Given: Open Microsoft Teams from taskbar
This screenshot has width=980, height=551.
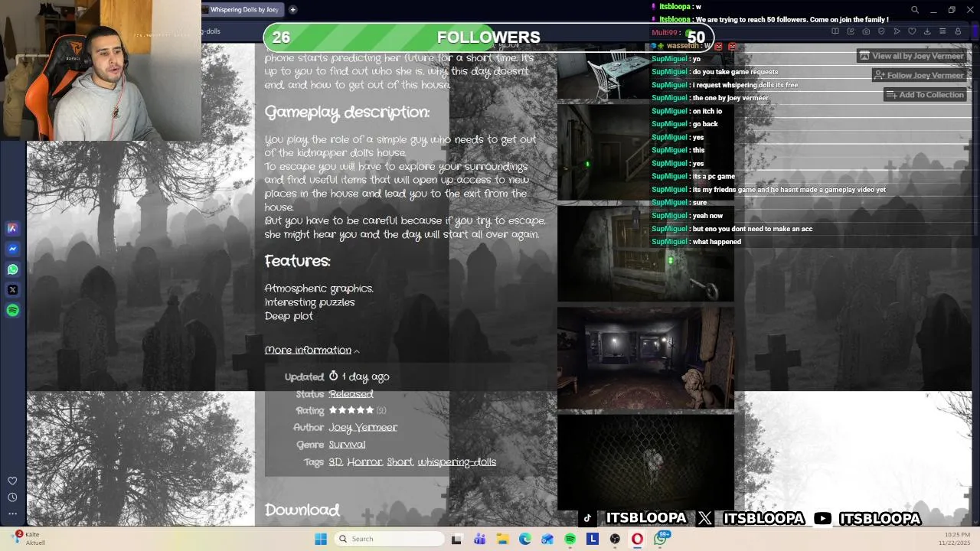Looking at the screenshot, I should pyautogui.click(x=480, y=539).
